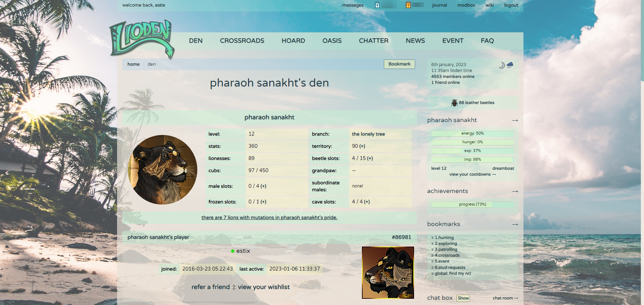Click beetle slots plus (+) link
644x305 pixels.
point(370,158)
